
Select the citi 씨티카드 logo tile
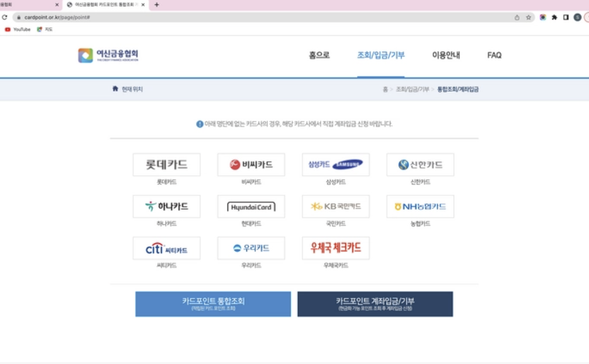click(x=166, y=248)
